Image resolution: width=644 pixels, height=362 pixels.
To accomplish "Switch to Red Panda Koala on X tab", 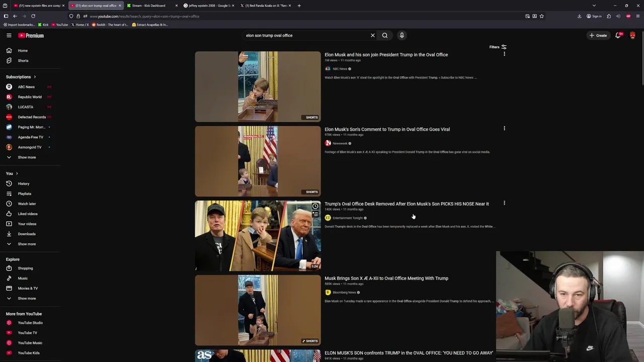I will [265, 6].
